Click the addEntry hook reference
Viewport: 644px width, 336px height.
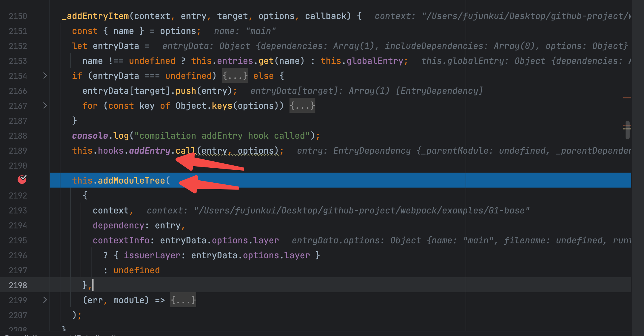tap(150, 151)
